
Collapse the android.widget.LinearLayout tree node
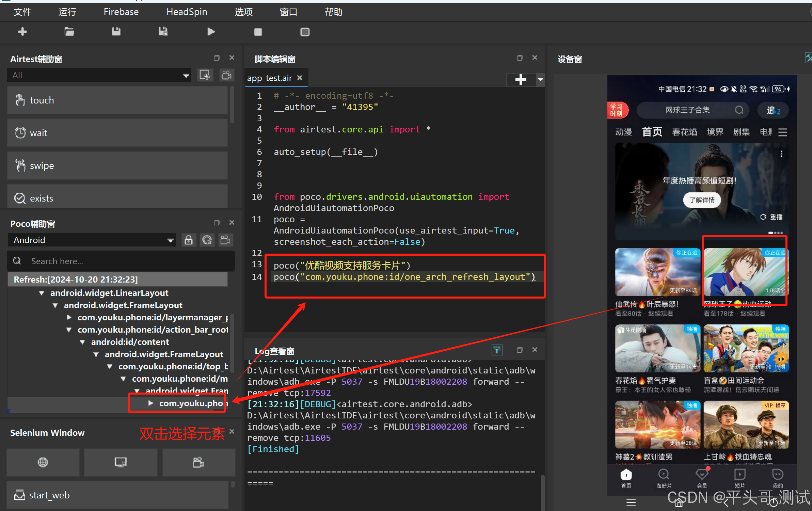pyautogui.click(x=42, y=293)
